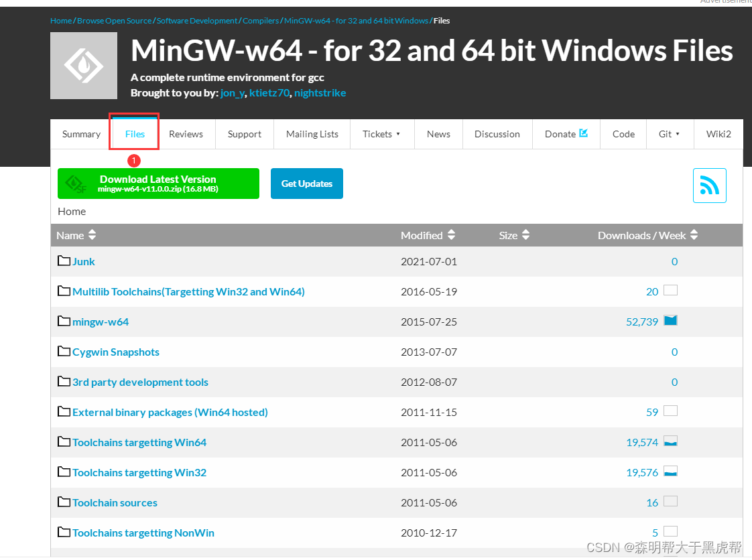Click the mingw-w64 folder icon
The height and width of the screenshot is (560, 752).
pyautogui.click(x=64, y=322)
